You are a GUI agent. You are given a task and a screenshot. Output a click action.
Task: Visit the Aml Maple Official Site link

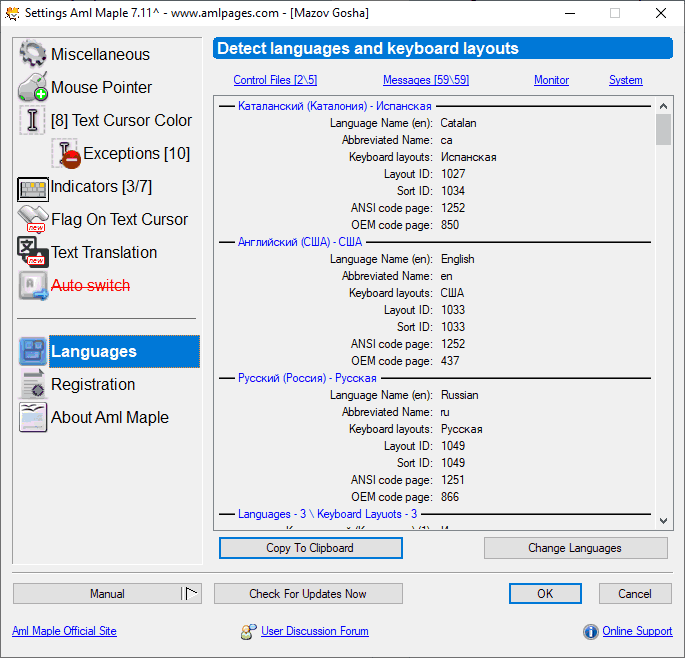coord(64,631)
